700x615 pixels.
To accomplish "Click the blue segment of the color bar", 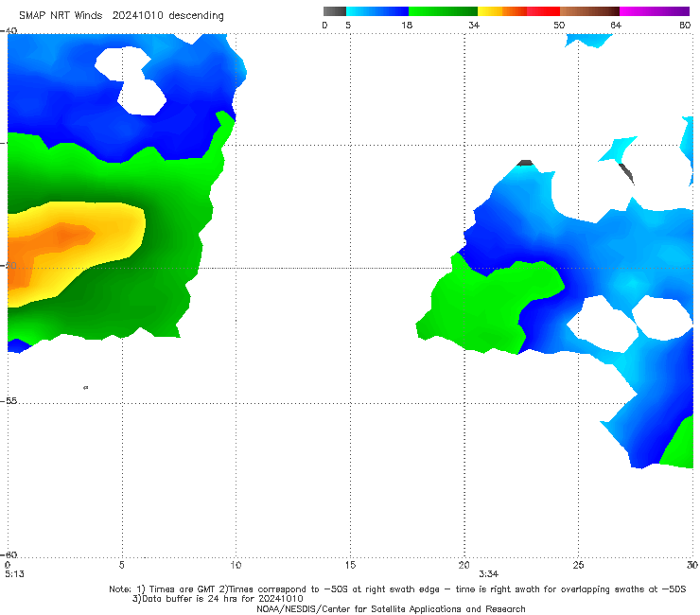I will (377, 11).
